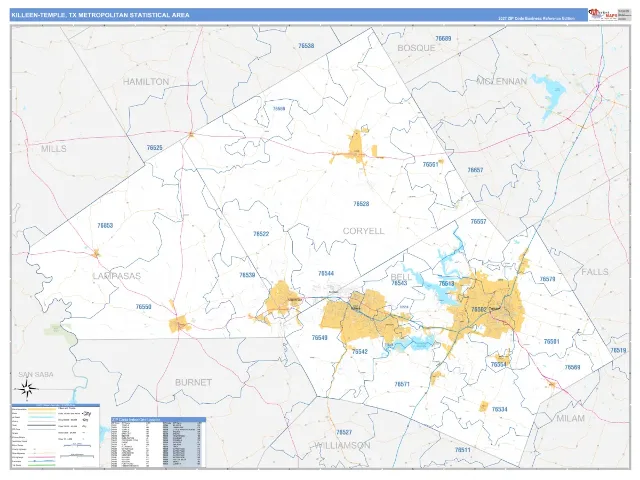The height and width of the screenshot is (480, 640).
Task: Click ZIP code 76511 label
Action: 463,450
